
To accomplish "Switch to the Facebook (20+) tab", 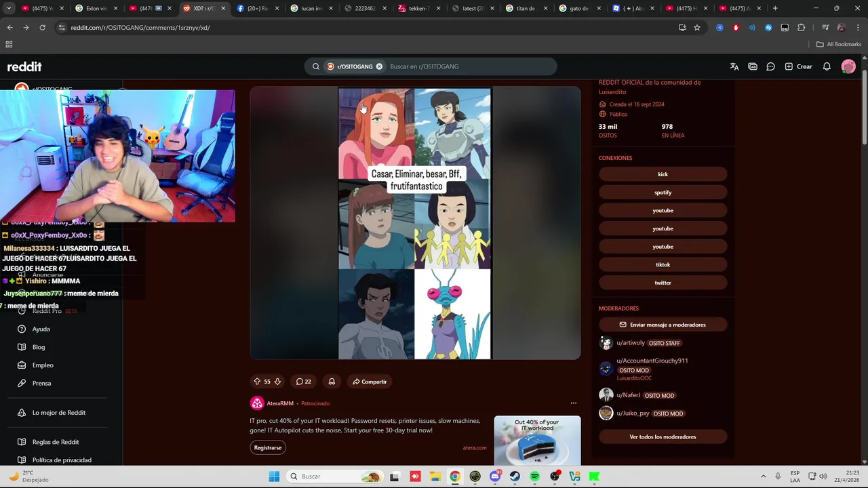I will (x=258, y=8).
